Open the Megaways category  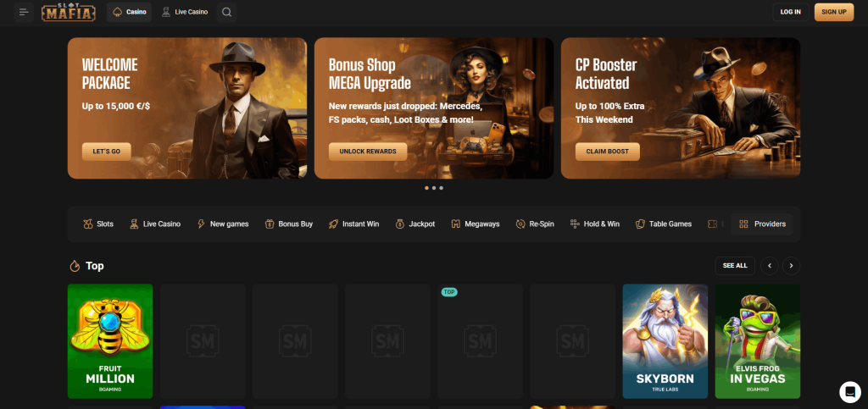coord(476,224)
